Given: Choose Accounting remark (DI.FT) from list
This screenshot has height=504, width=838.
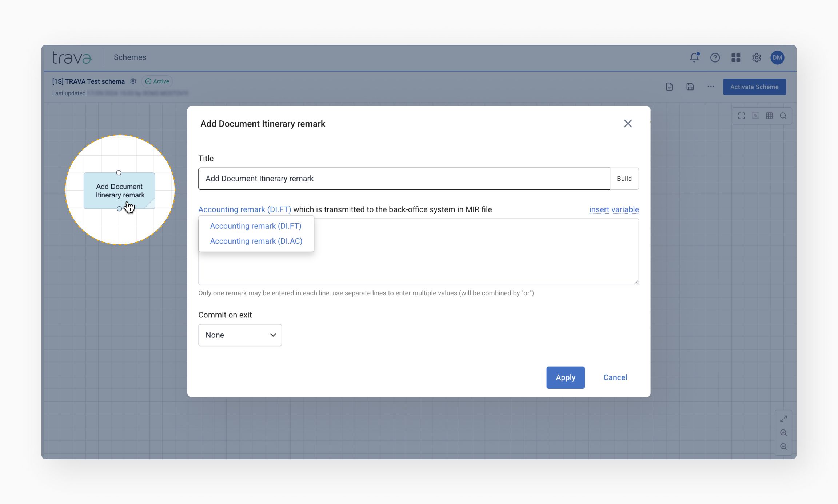Looking at the screenshot, I should click(256, 226).
